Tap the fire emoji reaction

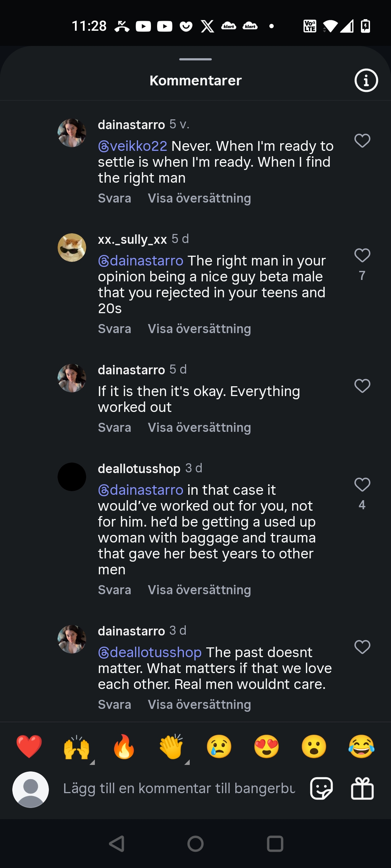(x=124, y=747)
